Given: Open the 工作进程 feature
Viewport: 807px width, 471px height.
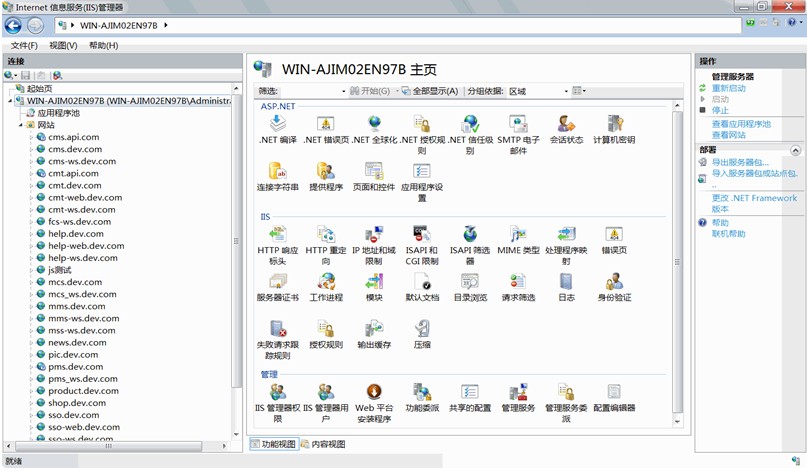Looking at the screenshot, I should click(326, 287).
